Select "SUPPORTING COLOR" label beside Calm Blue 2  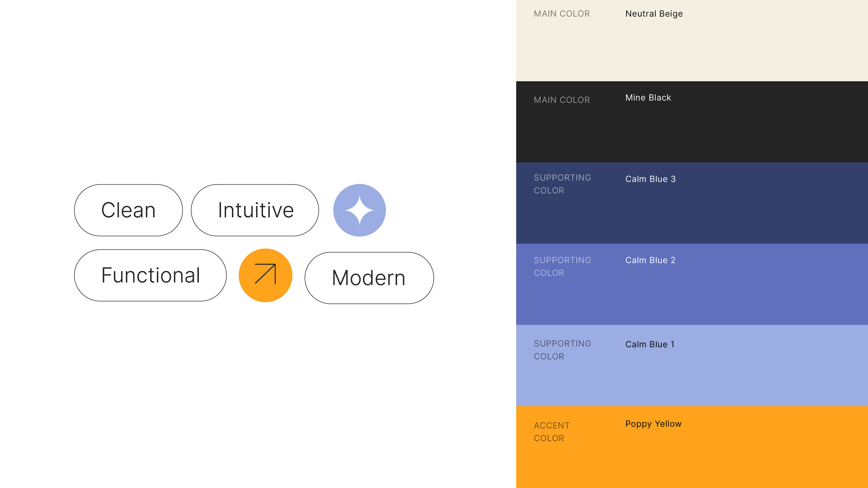(562, 266)
